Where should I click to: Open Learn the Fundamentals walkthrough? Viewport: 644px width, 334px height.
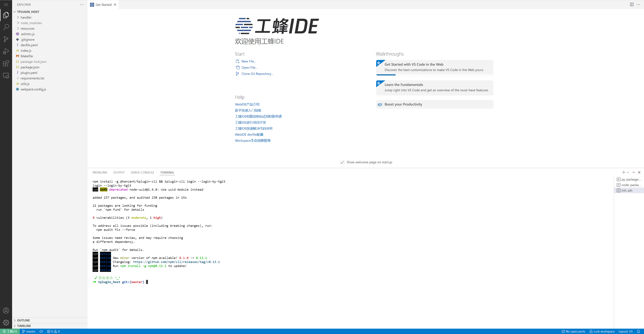pyautogui.click(x=434, y=87)
